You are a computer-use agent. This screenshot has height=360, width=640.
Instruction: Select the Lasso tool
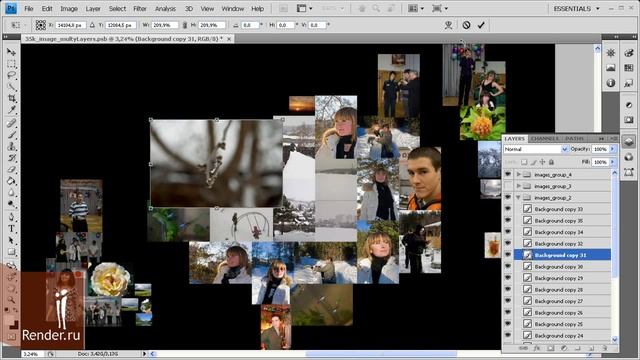11,75
